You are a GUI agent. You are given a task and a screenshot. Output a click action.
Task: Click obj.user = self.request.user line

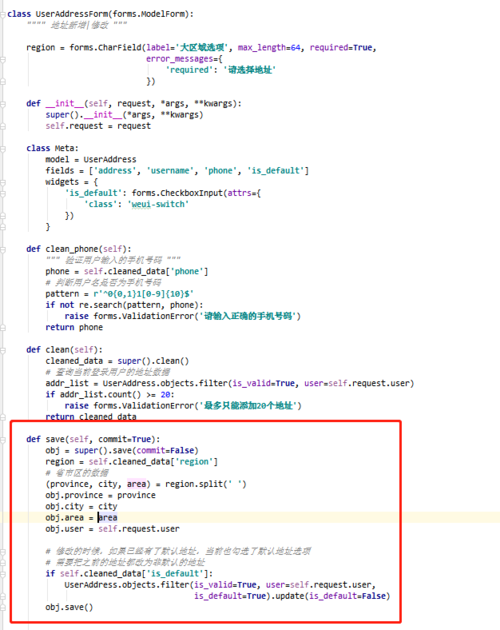(113, 529)
